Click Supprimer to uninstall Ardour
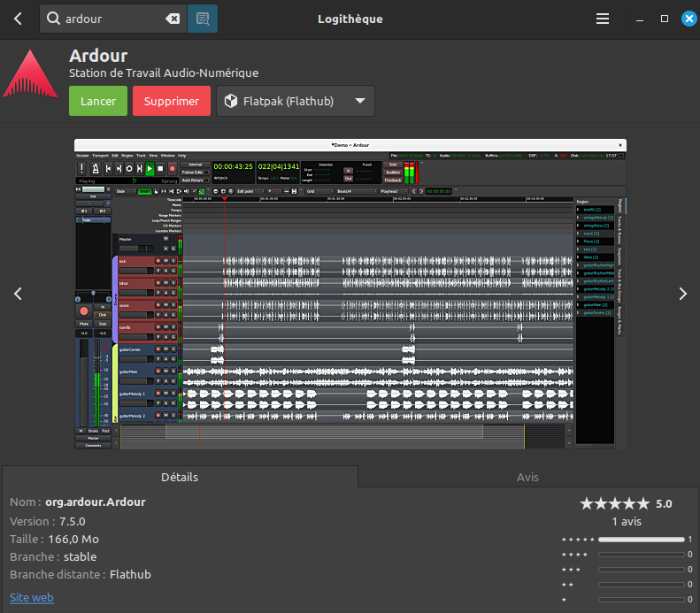The image size is (700, 613). [171, 101]
